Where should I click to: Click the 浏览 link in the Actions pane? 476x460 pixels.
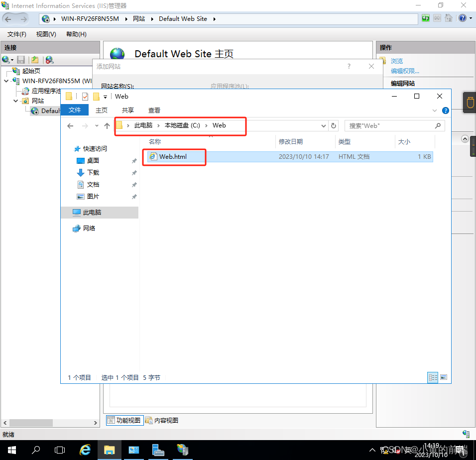[397, 60]
